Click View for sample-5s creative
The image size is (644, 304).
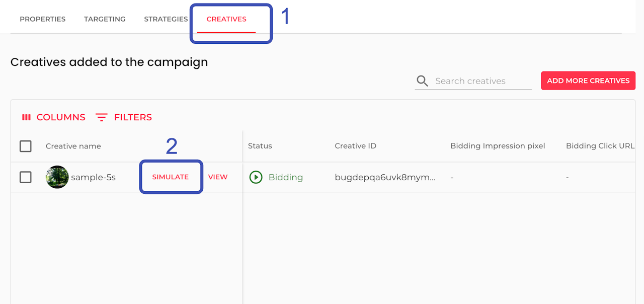(x=218, y=177)
